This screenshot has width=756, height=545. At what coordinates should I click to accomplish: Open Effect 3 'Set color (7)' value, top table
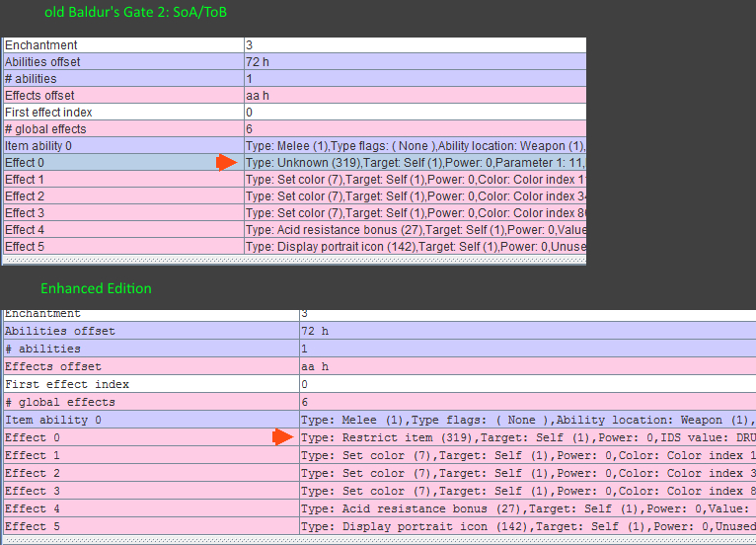click(416, 213)
